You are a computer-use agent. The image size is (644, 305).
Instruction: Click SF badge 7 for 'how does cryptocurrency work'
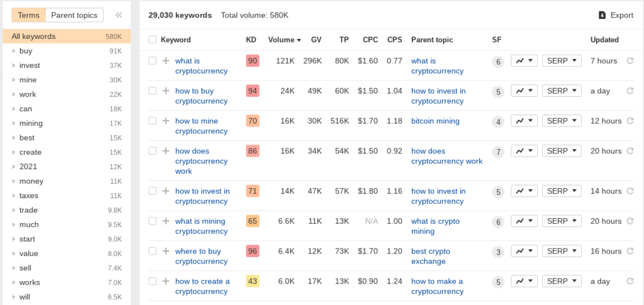tap(498, 152)
